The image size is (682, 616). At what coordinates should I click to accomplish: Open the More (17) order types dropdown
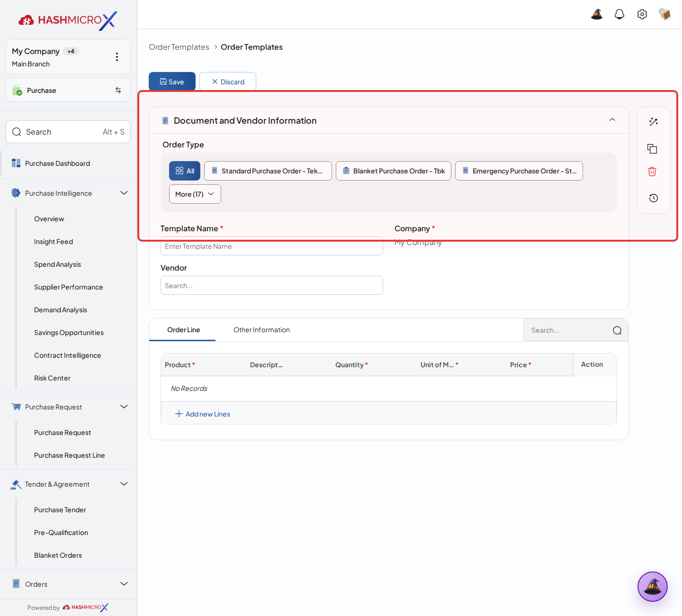[x=195, y=194]
